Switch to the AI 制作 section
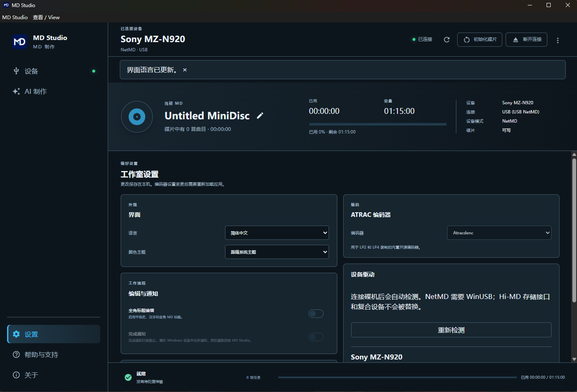 click(x=54, y=91)
